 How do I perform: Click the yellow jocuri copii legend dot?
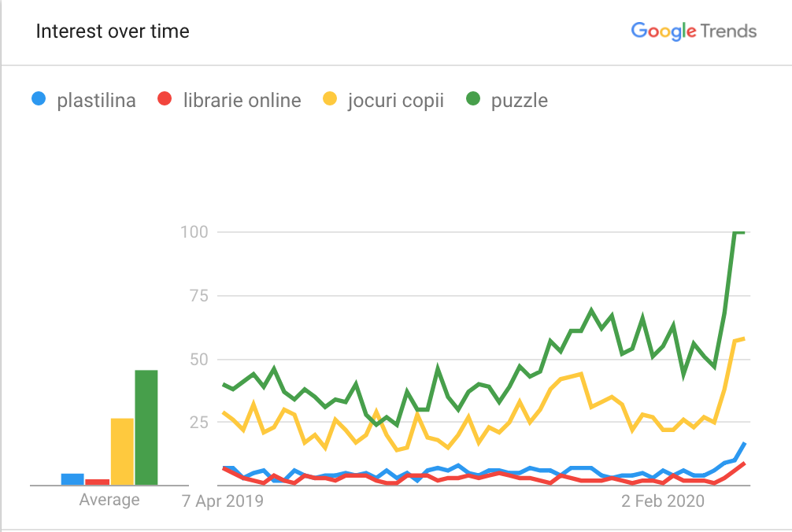point(330,98)
